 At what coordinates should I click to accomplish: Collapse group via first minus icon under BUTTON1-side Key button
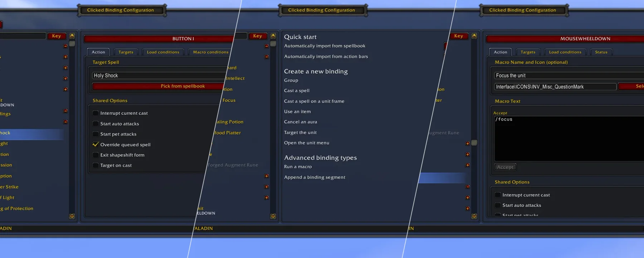tap(65, 46)
